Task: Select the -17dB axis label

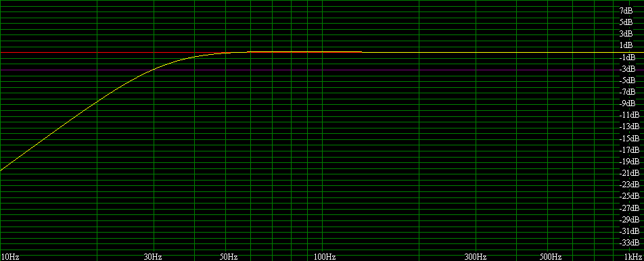Action: [x=629, y=149]
